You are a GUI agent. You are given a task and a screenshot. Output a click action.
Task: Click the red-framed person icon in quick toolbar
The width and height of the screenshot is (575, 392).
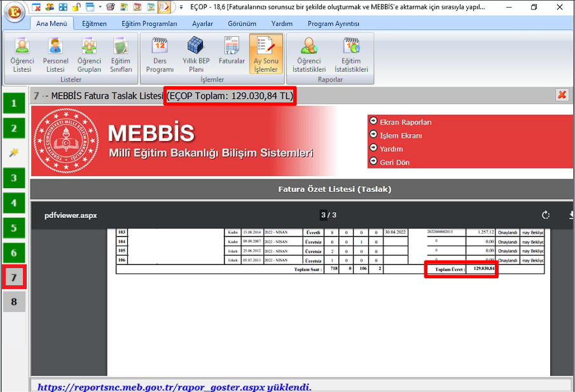click(x=137, y=7)
